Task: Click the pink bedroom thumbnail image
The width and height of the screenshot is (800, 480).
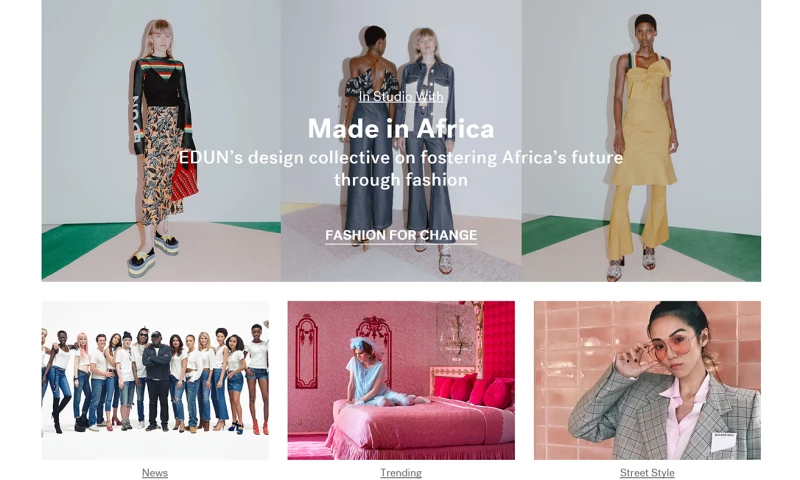Action: tap(401, 380)
